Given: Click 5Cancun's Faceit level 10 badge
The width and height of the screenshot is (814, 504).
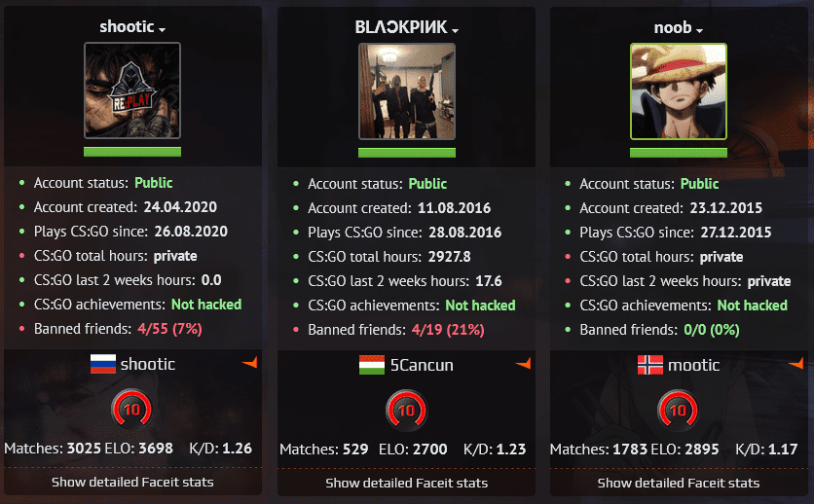Looking at the screenshot, I should pyautogui.click(x=406, y=410).
